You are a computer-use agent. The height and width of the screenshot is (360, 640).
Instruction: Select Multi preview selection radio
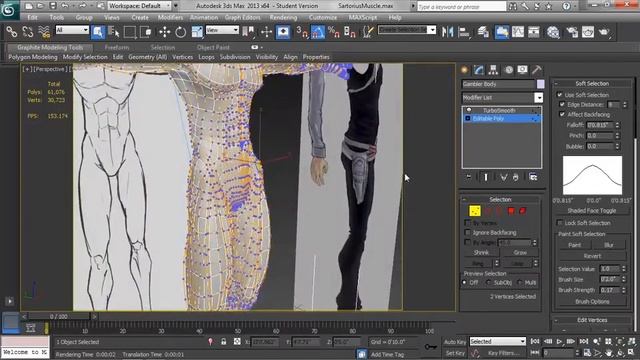point(520,282)
